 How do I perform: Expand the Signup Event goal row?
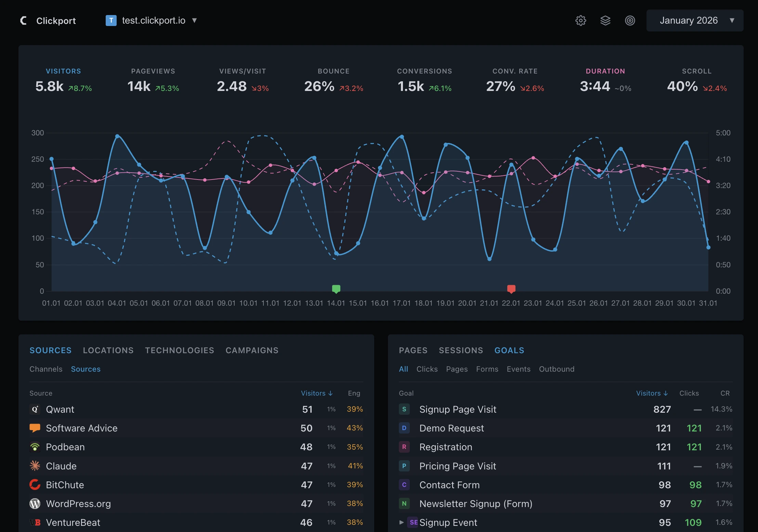tap(401, 522)
